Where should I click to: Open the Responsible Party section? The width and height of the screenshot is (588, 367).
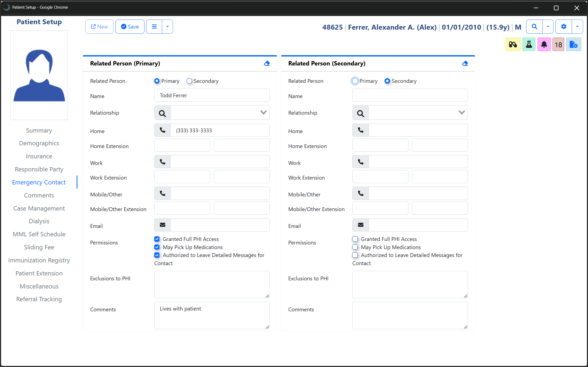tap(39, 169)
